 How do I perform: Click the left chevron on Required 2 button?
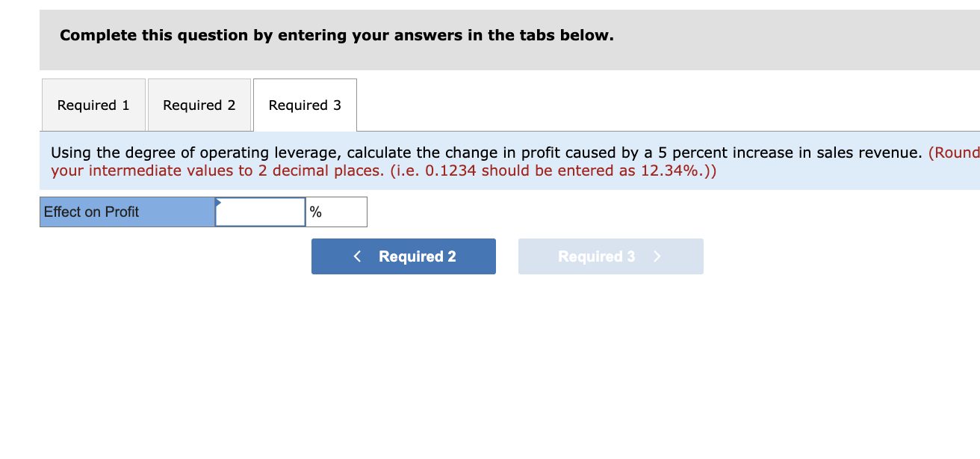357,256
